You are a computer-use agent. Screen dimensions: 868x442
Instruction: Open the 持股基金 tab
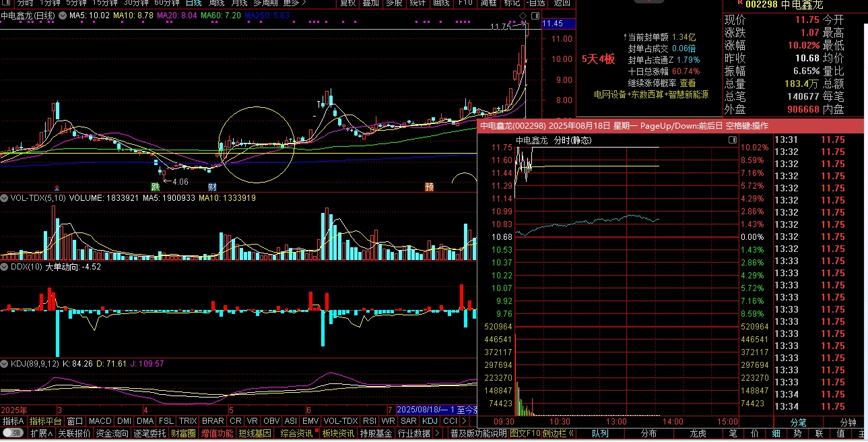376,433
